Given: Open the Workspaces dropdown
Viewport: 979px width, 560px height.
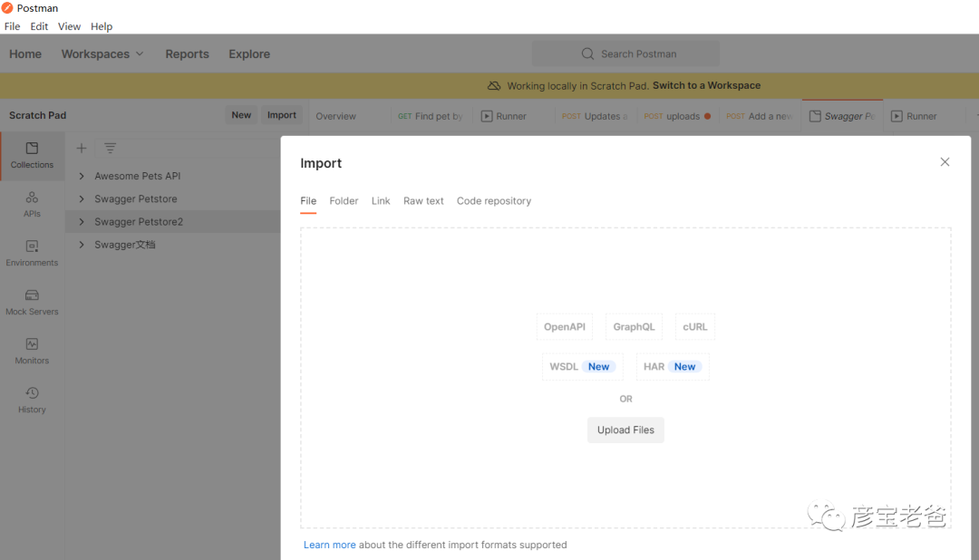Looking at the screenshot, I should pyautogui.click(x=102, y=54).
